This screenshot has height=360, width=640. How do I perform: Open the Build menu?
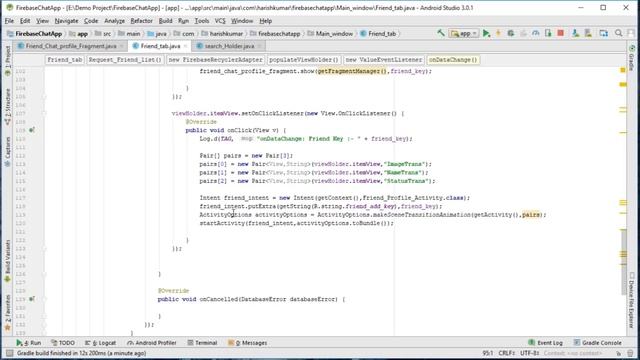pyautogui.click(x=165, y=21)
